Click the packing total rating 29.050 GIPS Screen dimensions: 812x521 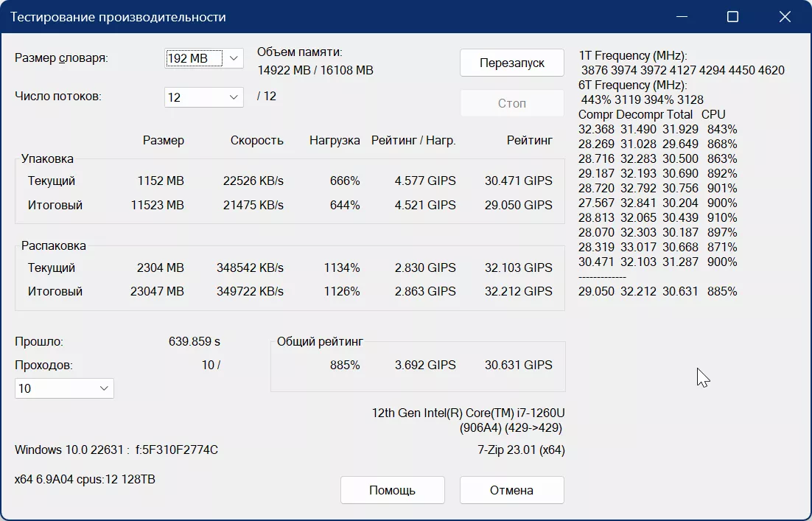[519, 205]
